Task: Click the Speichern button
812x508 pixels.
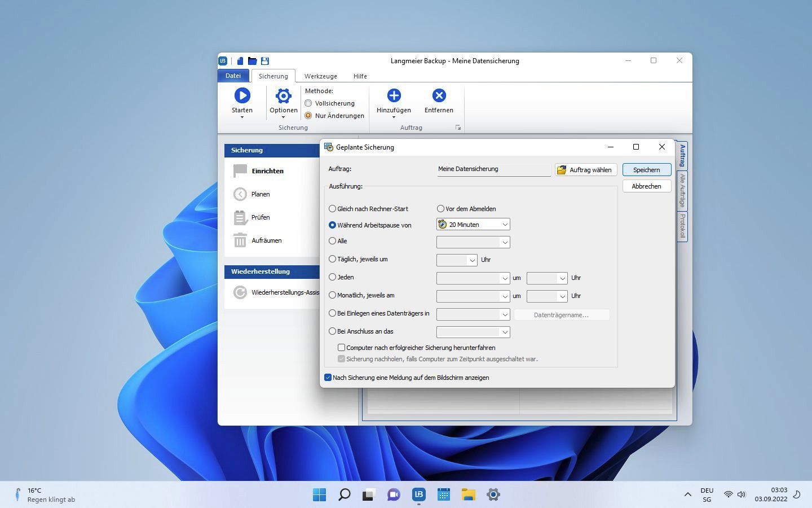Action: (646, 170)
